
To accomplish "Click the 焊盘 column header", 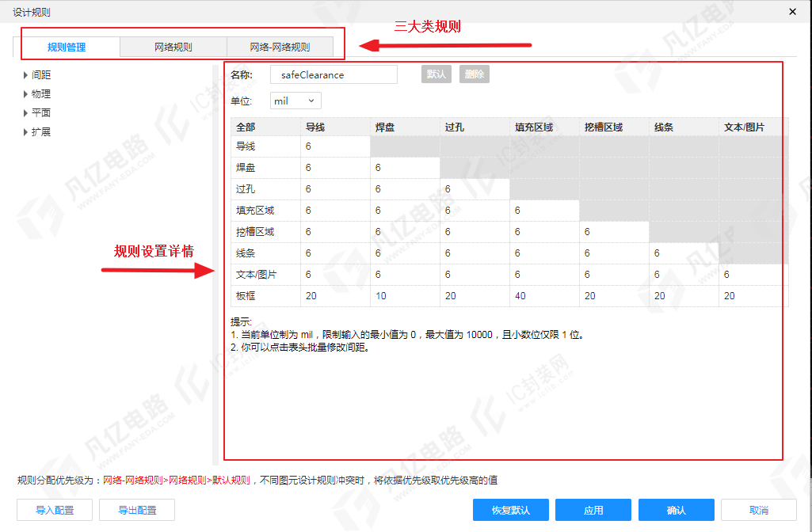I will [x=405, y=127].
